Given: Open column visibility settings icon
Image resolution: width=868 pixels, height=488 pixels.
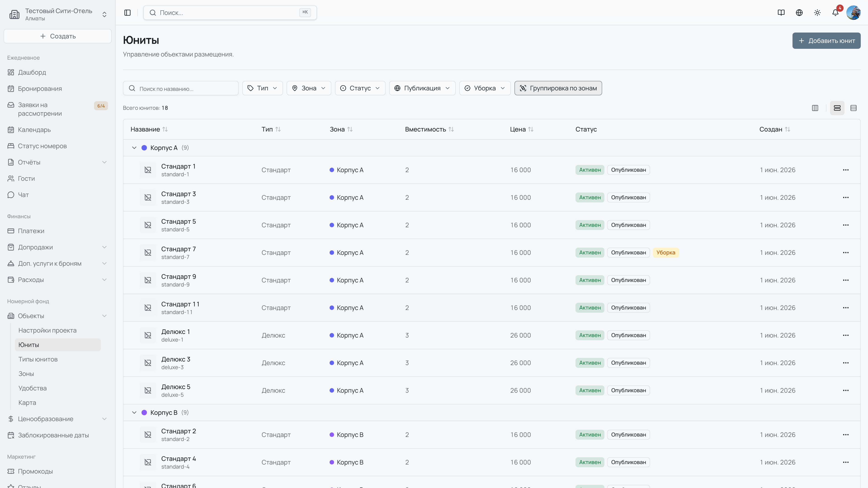Looking at the screenshot, I should [815, 108].
